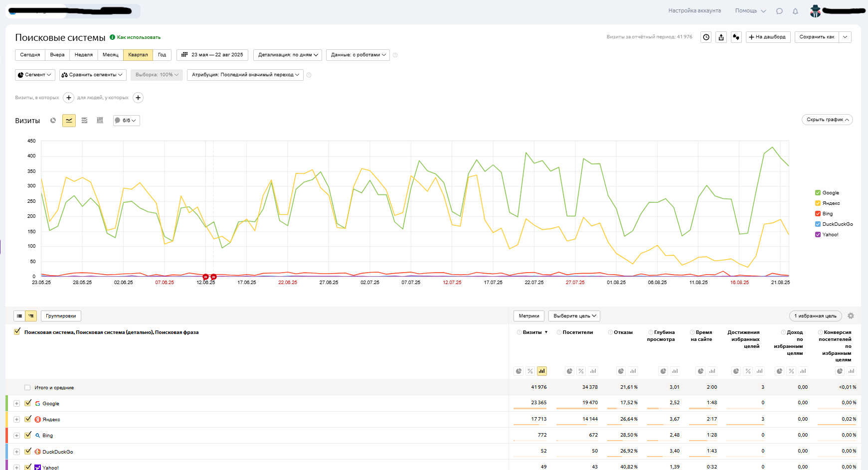Select the Квартал period tab

[x=138, y=55]
